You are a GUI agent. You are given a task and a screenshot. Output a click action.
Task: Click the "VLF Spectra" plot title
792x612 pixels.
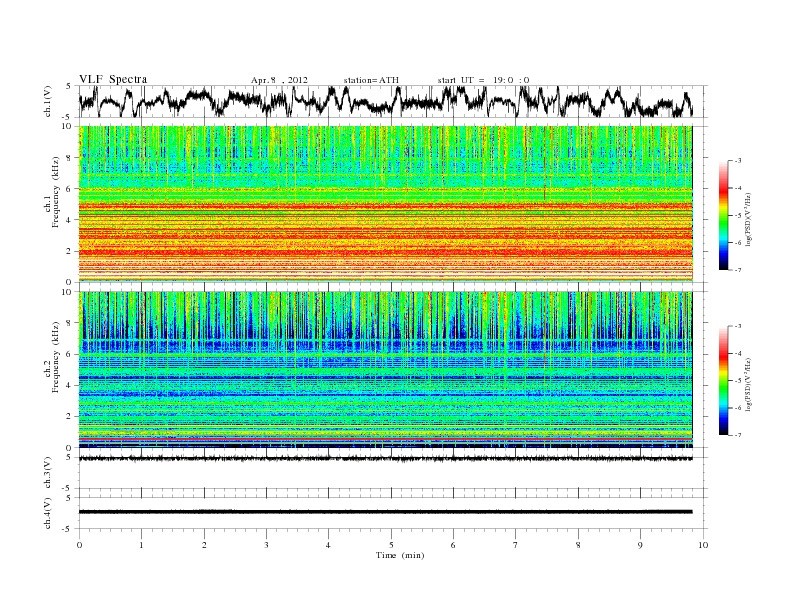pyautogui.click(x=113, y=79)
